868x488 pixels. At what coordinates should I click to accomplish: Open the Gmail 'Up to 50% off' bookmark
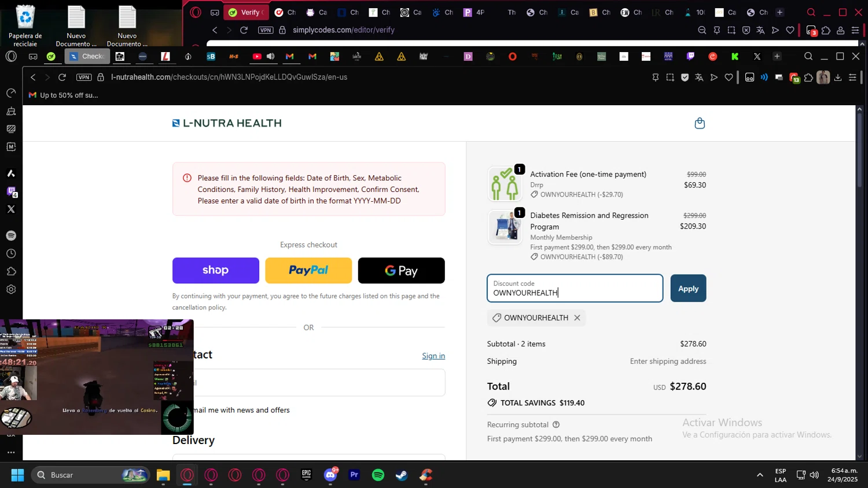click(64, 95)
